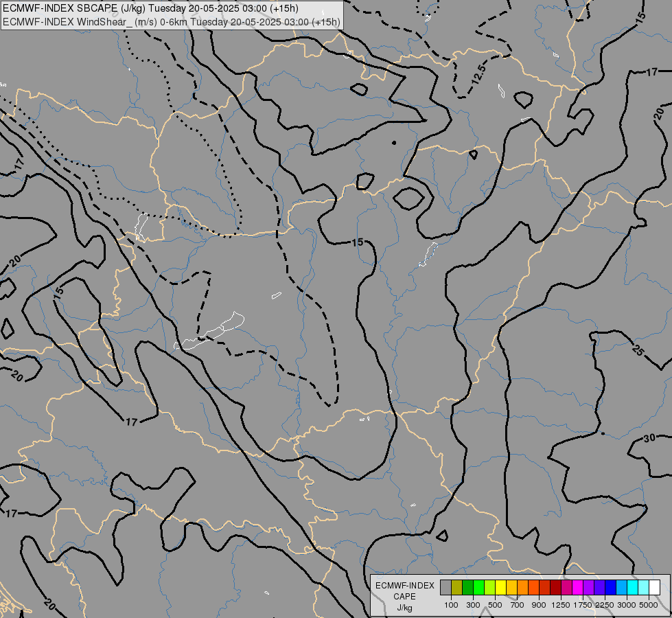Click the 5000 legend tick value
Screen dimensions: 672x618
tap(649, 605)
